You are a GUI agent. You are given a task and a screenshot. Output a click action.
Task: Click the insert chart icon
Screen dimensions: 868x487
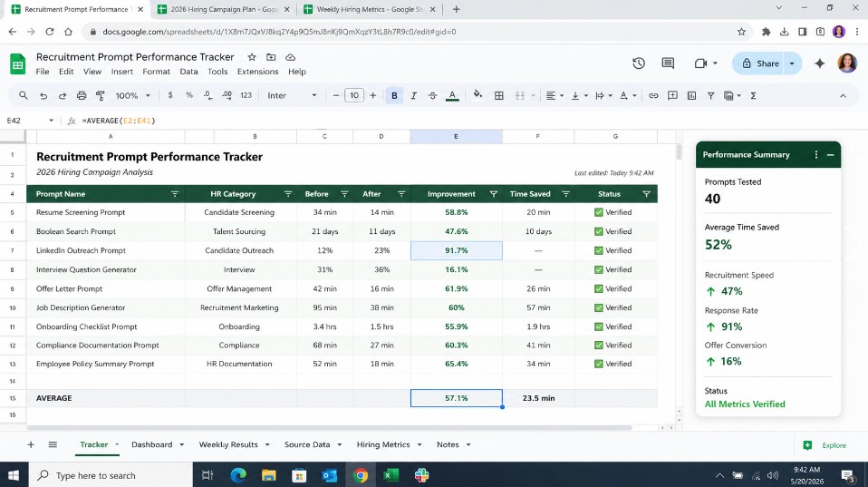click(691, 96)
